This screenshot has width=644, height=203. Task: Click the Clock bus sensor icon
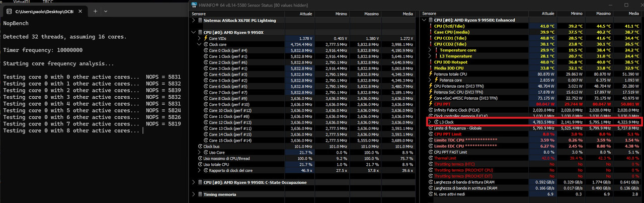click(200, 147)
